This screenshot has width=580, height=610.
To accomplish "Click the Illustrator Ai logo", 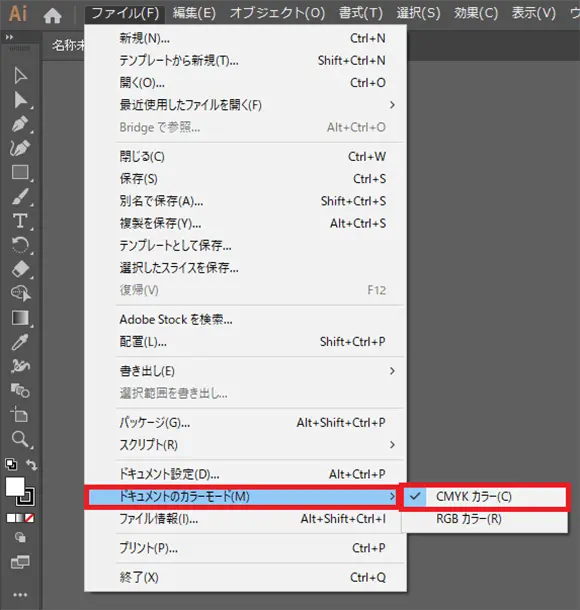I will (18, 14).
